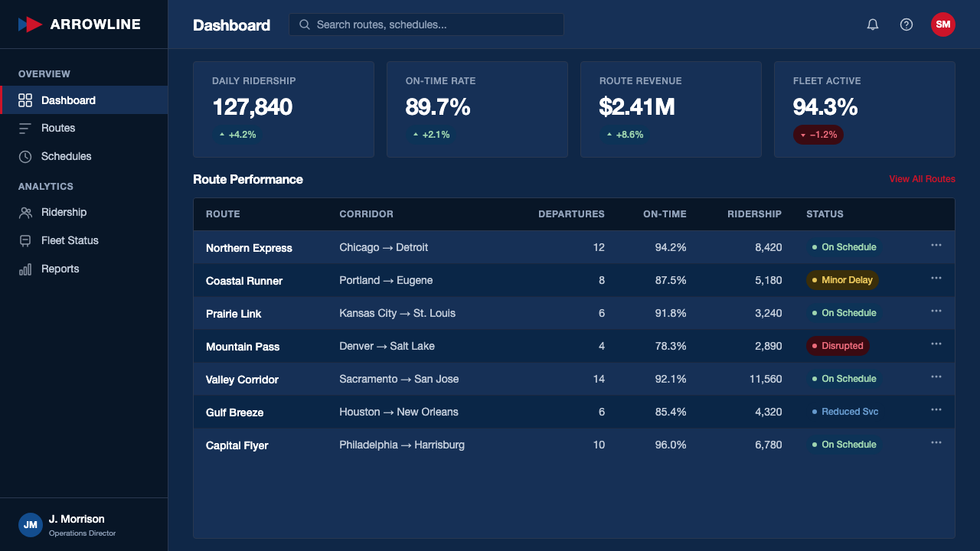Open more options for Mountain Pass
This screenshot has width=980, height=551.
tap(936, 344)
